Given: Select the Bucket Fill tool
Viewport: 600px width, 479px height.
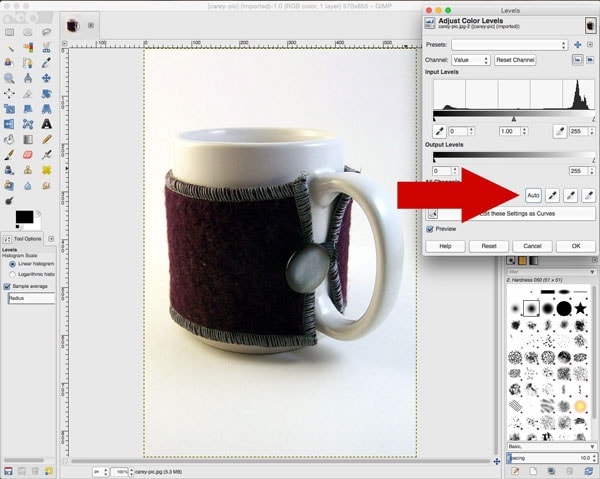Looking at the screenshot, I should click(x=9, y=140).
